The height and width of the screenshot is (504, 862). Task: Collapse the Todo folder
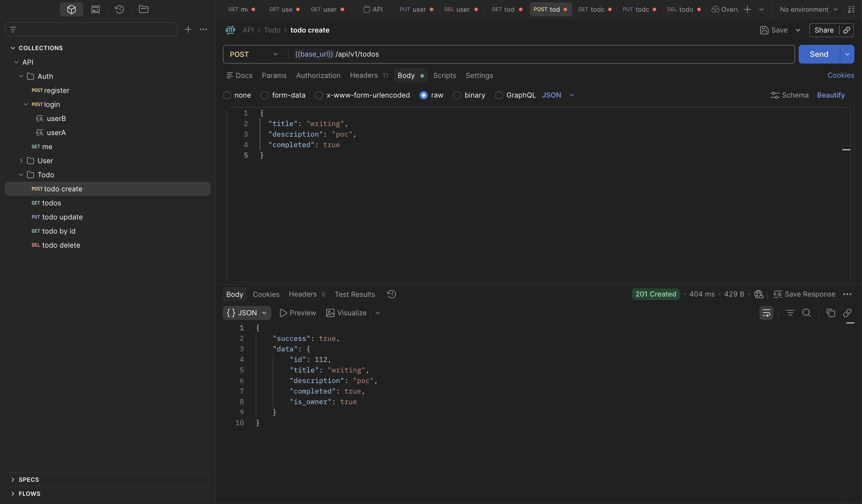click(x=21, y=175)
